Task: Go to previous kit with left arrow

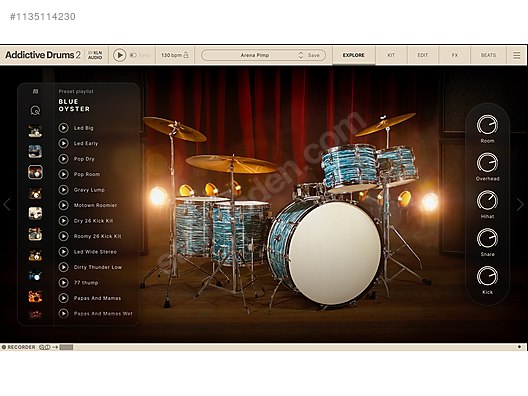Action: click(7, 204)
